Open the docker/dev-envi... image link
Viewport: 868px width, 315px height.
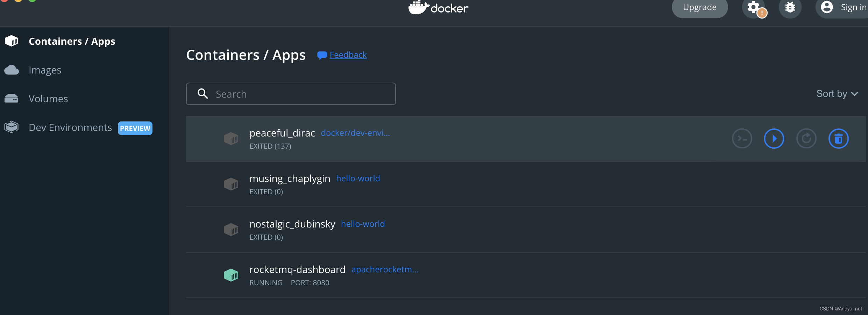click(355, 133)
